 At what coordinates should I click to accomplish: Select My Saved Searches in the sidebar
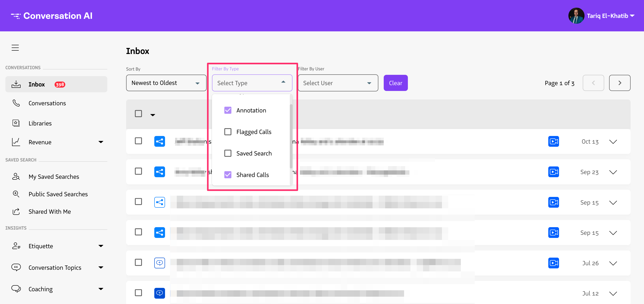click(x=53, y=176)
